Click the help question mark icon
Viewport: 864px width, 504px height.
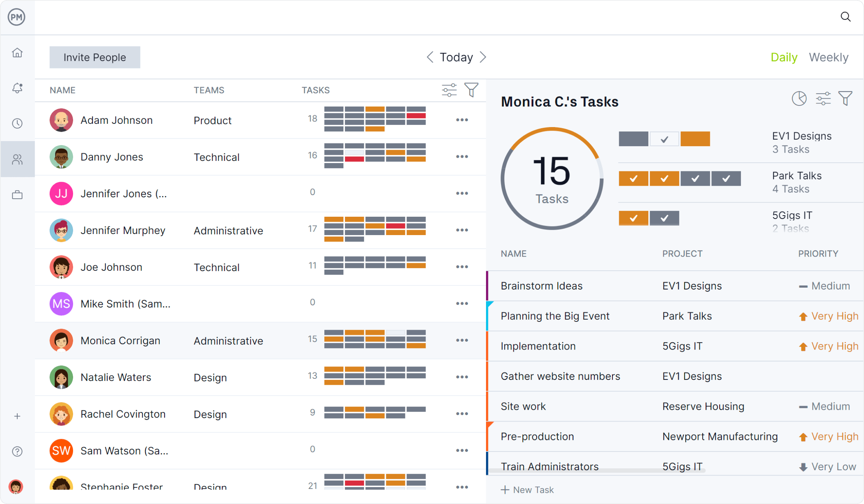[x=17, y=451]
